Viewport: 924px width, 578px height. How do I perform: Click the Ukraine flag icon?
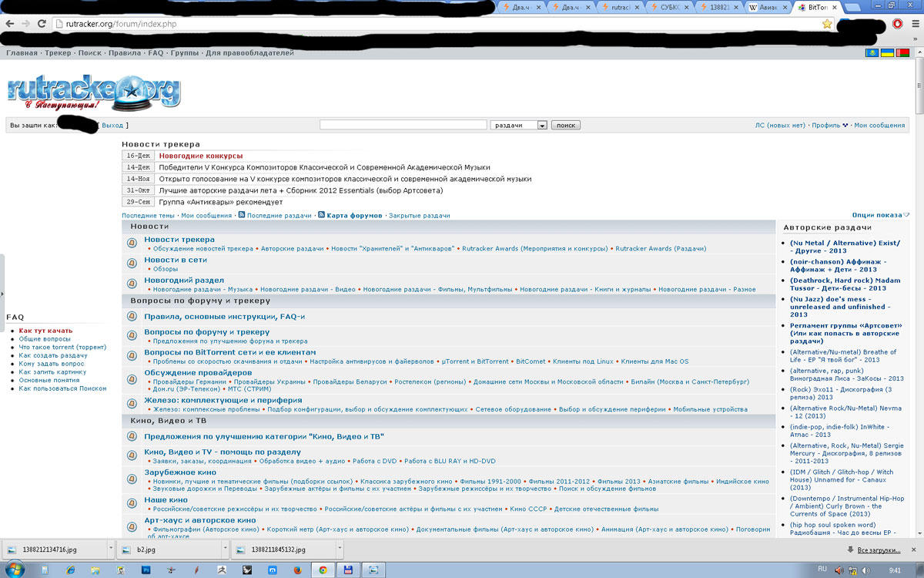887,53
